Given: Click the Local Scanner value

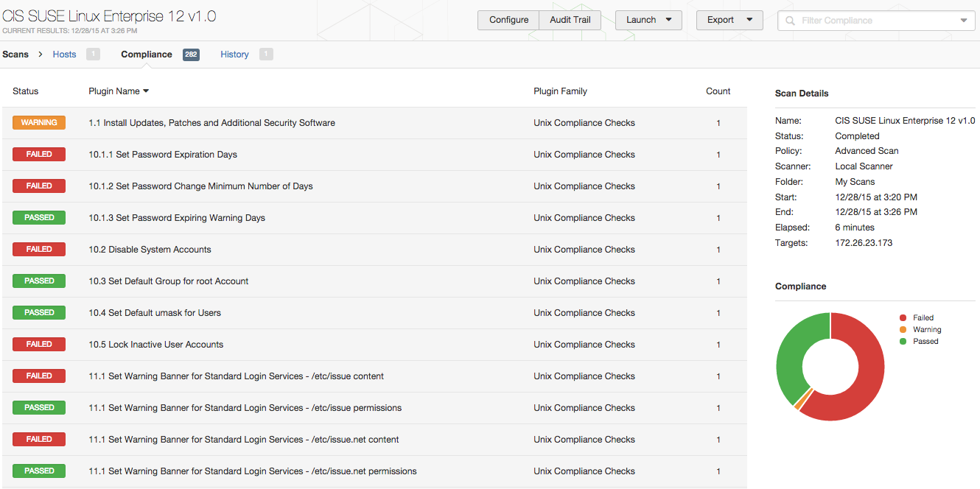Looking at the screenshot, I should click(864, 166).
